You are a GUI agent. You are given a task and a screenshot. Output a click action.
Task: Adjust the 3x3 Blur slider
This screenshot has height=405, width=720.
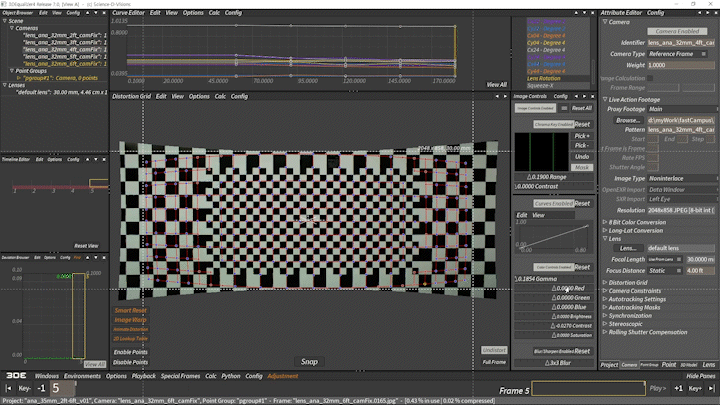(553, 363)
